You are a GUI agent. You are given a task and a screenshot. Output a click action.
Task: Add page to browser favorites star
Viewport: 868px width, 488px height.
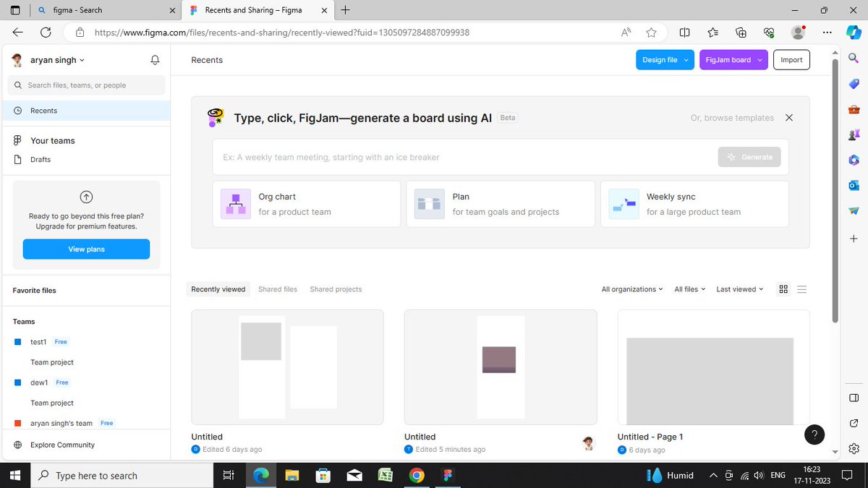pos(651,32)
